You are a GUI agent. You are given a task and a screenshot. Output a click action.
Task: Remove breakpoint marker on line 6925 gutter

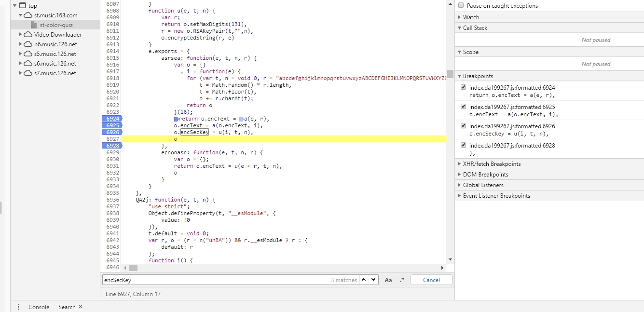pos(111,125)
